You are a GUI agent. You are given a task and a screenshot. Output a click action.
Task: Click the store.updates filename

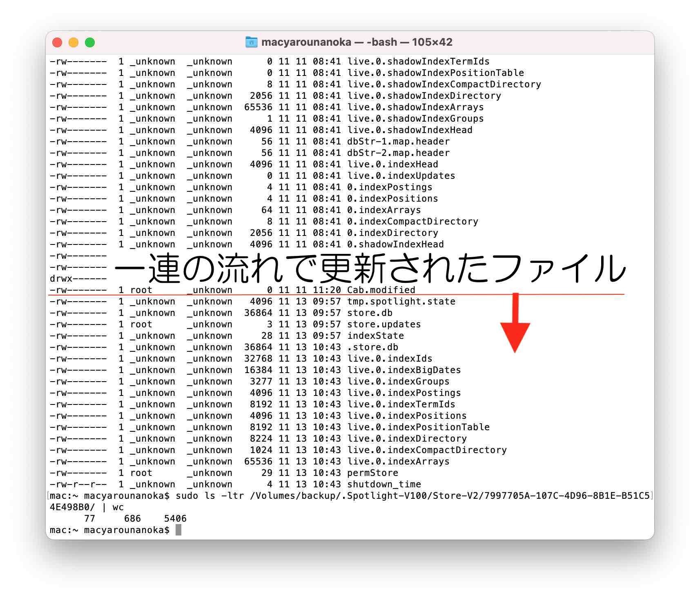384,324
